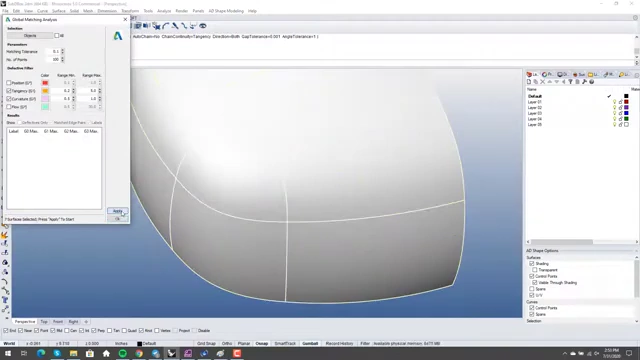Click the Ok button in Global Matching Analysis
The height and width of the screenshot is (360, 640).
118,219
